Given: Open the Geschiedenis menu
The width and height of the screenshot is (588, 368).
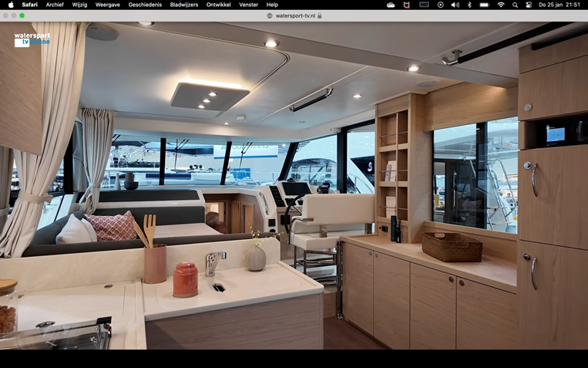Looking at the screenshot, I should [x=145, y=5].
